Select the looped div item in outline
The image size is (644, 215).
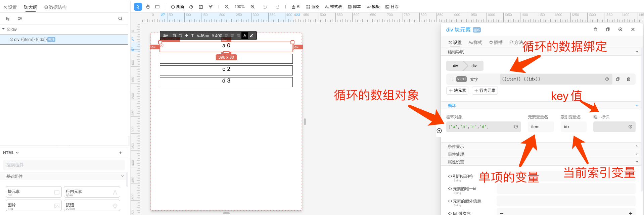(x=32, y=40)
